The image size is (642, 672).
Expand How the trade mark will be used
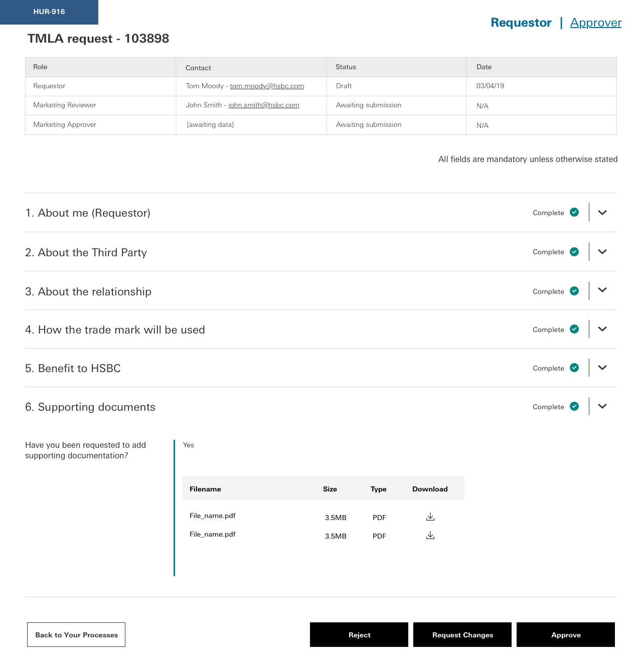coord(602,329)
